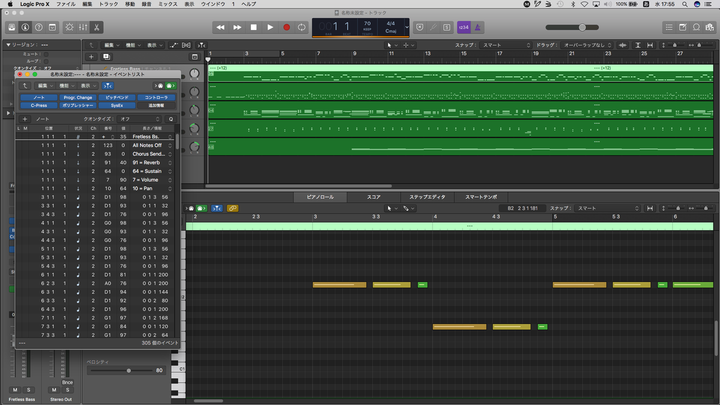Start recording with the red Record button
The height and width of the screenshot is (405, 720).
click(x=287, y=28)
